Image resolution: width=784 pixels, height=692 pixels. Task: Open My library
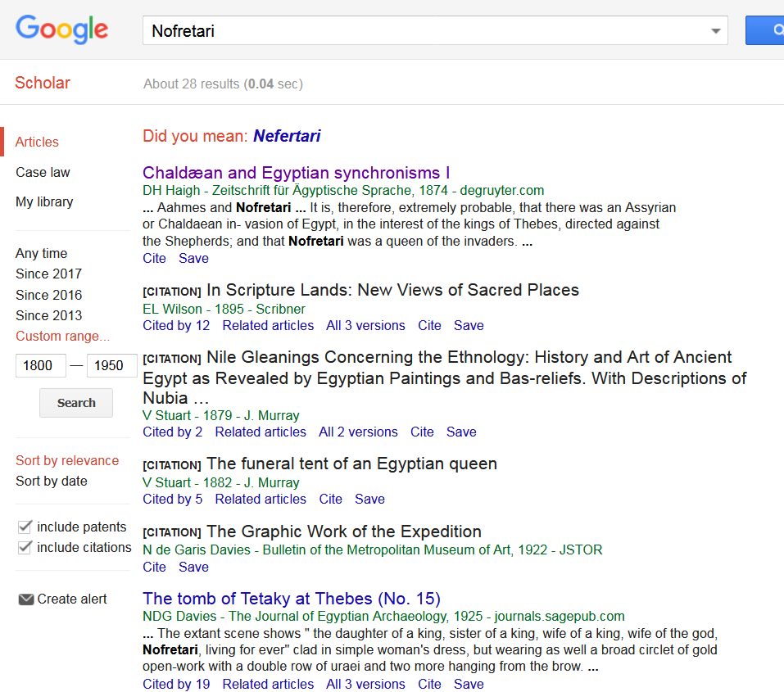(x=44, y=202)
